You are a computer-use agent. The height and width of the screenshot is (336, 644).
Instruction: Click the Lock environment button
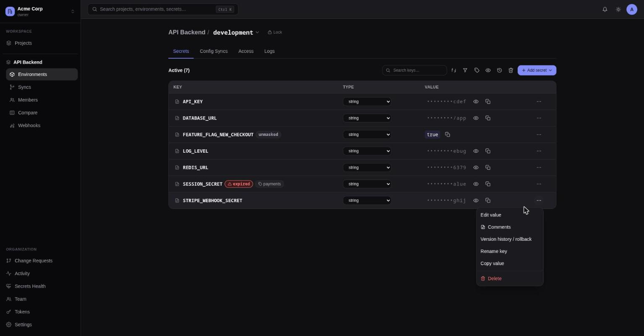click(275, 32)
